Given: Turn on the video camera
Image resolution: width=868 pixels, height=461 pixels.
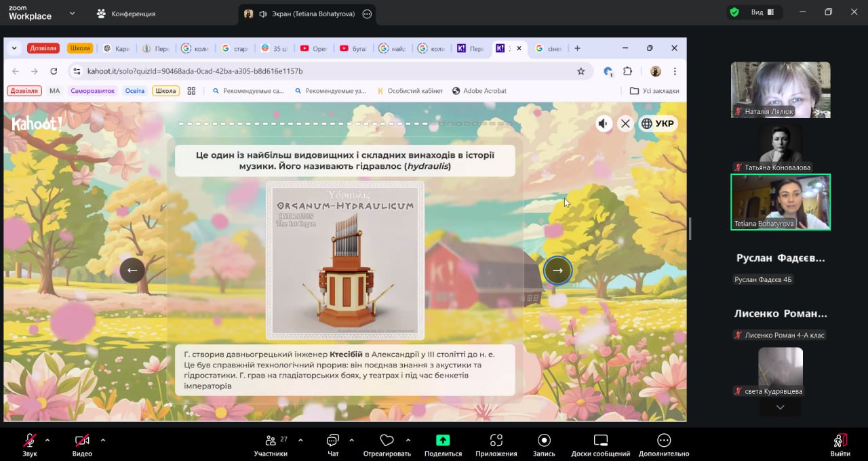Looking at the screenshot, I should pyautogui.click(x=82, y=441).
